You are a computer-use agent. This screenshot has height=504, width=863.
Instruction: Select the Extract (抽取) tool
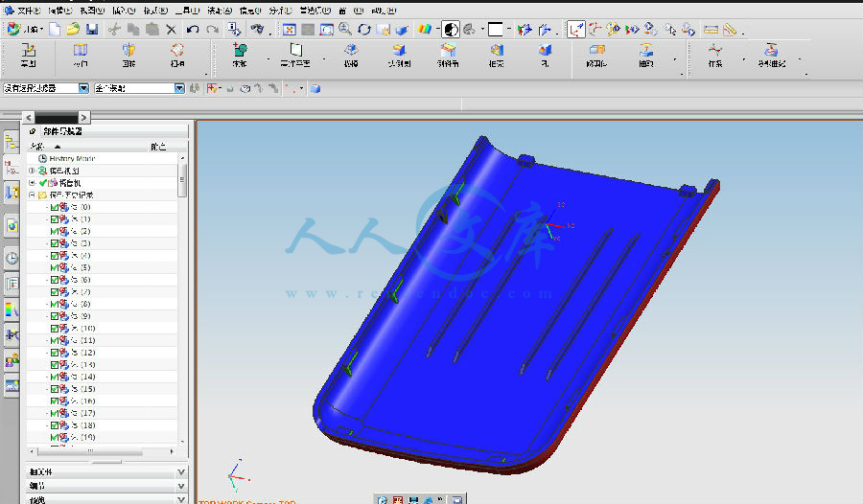646,57
